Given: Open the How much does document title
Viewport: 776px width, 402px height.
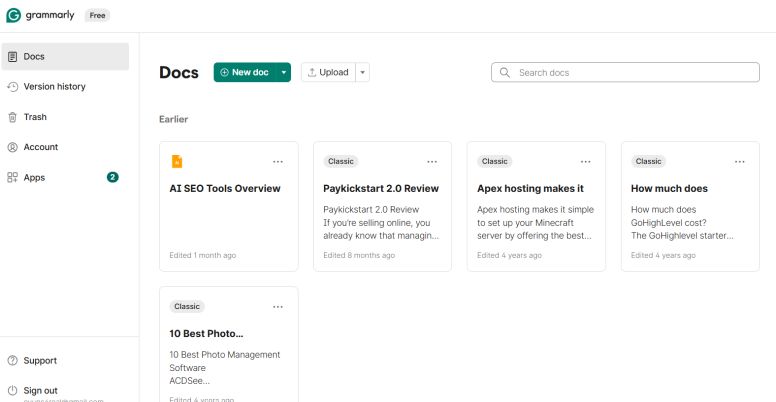Looking at the screenshot, I should pos(669,189).
